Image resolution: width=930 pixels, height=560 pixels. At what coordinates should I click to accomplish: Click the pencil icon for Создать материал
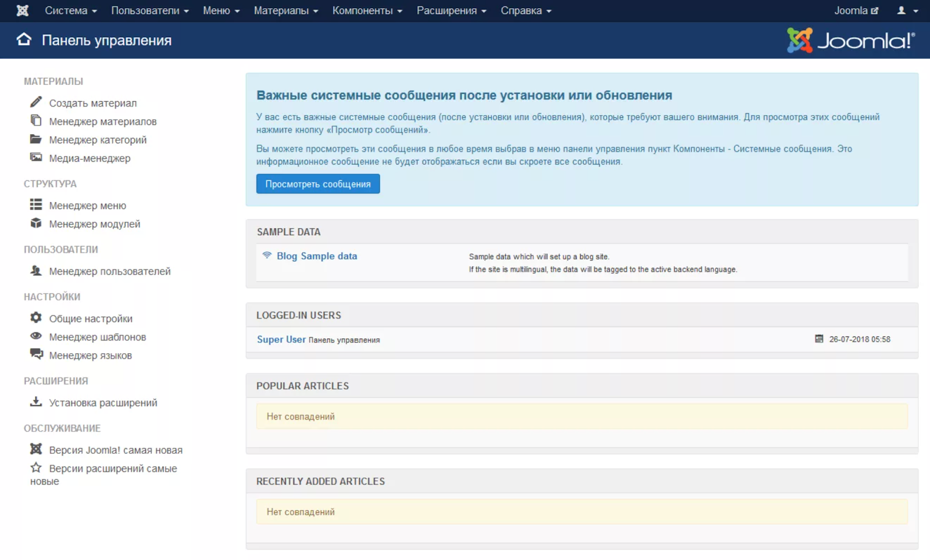pos(36,102)
